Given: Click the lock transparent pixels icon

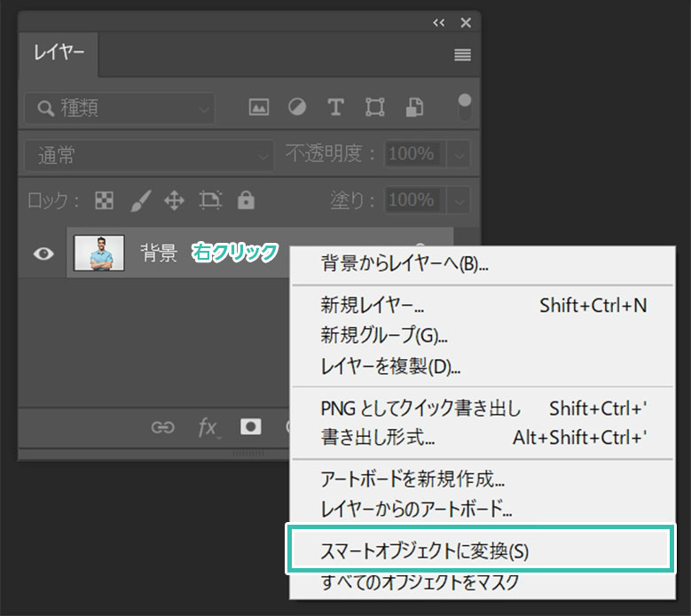Looking at the screenshot, I should click(105, 200).
